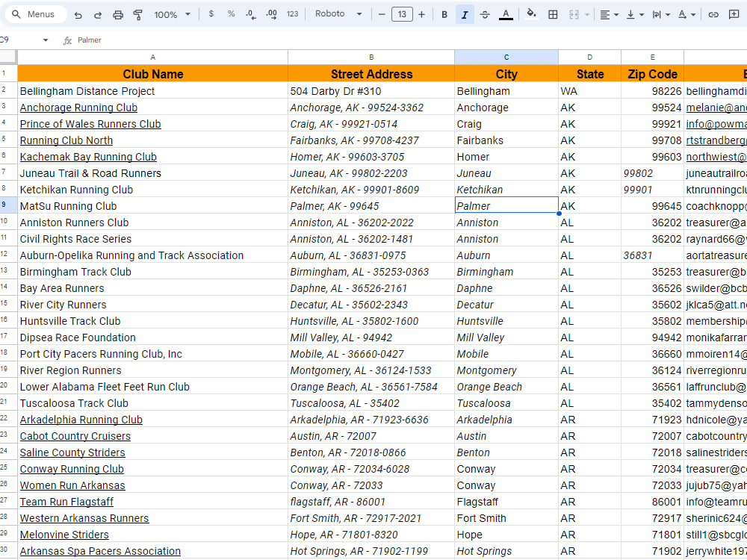Select the Huntsville Track Club cell

pyautogui.click(x=153, y=321)
